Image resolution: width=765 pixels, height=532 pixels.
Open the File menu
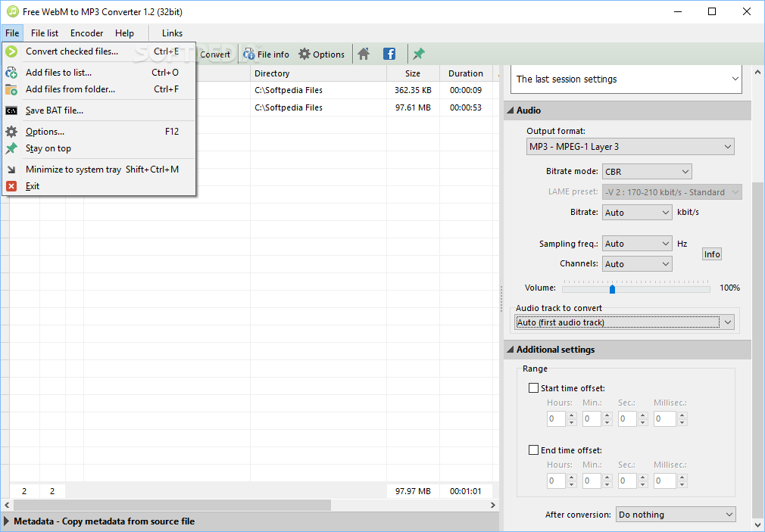tap(12, 33)
